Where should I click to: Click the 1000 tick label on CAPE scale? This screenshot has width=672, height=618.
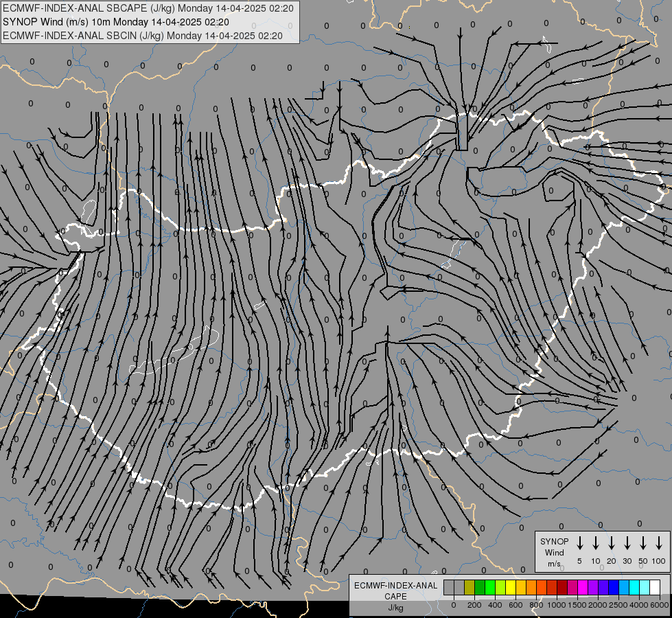[557, 605]
